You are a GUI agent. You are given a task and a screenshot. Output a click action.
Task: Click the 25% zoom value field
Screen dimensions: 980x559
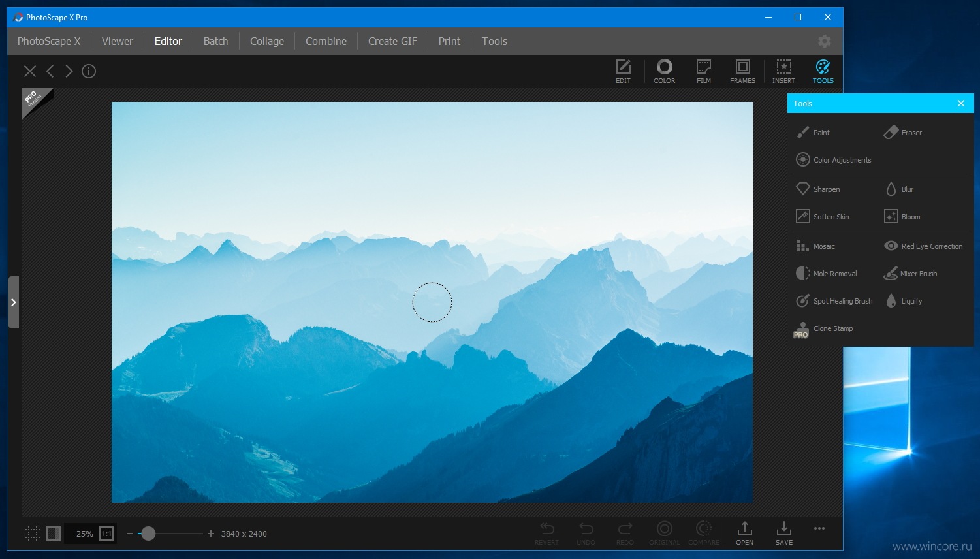[x=84, y=534]
